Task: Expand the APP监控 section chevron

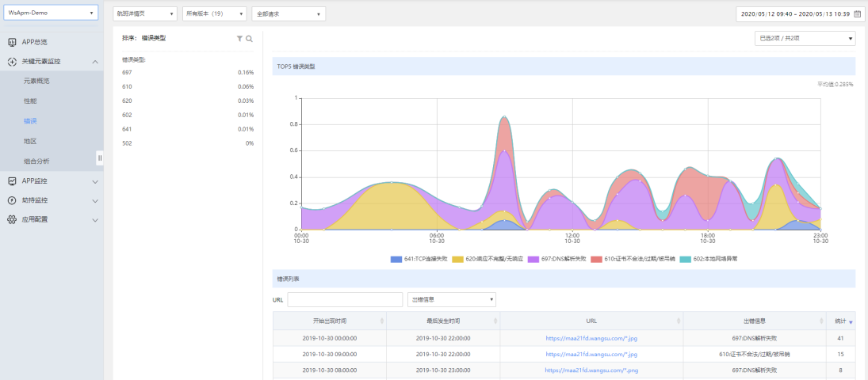Action: [95, 181]
